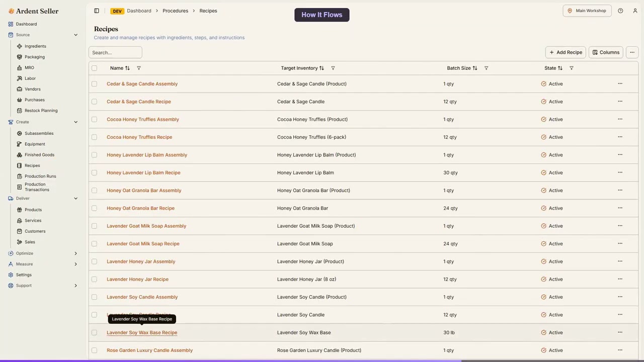The image size is (644, 362).
Task: Open the Lavender Soy Wax Base Recipe link
Action: coord(142,332)
